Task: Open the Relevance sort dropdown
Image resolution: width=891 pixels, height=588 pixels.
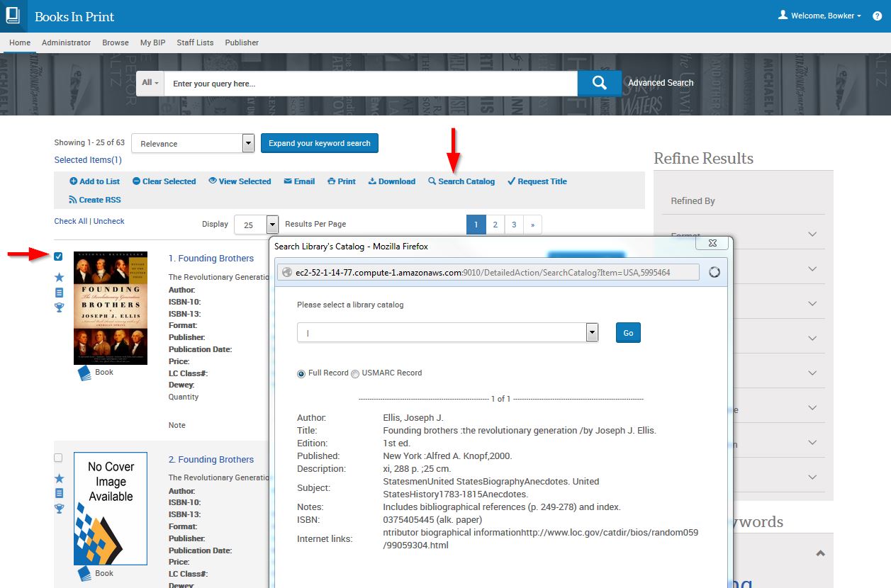Action: pos(193,143)
